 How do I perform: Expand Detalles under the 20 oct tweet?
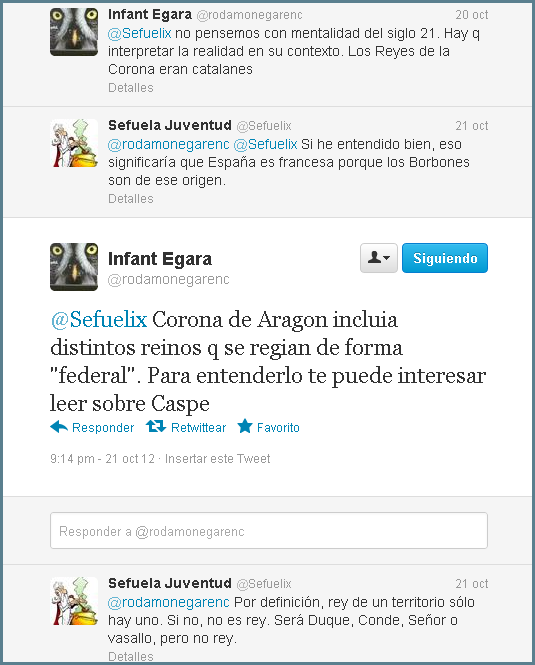(x=131, y=88)
